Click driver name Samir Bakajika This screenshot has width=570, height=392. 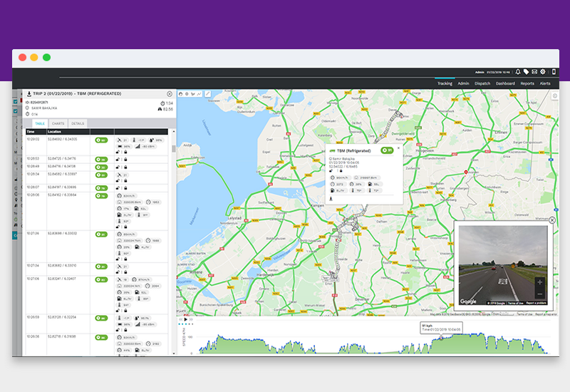point(44,108)
